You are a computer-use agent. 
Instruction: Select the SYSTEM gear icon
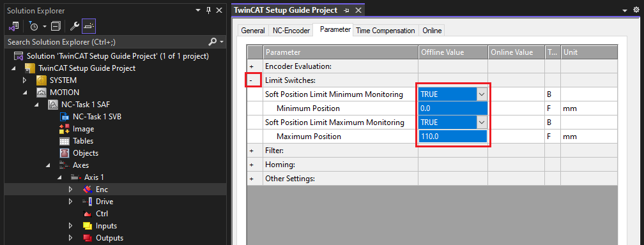[x=42, y=80]
